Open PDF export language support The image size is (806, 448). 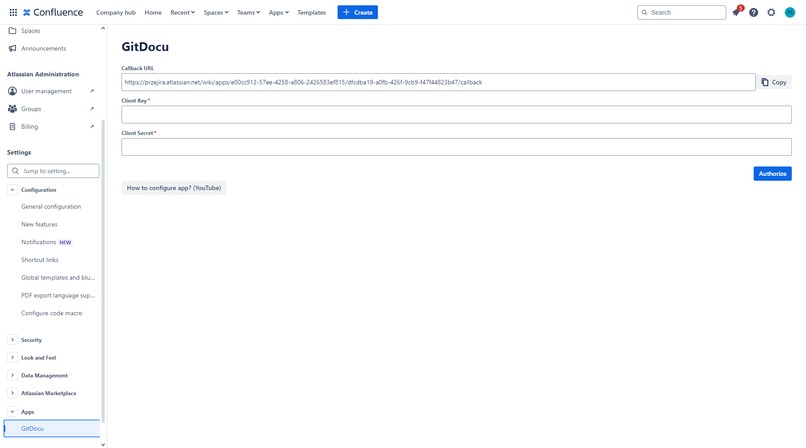click(x=58, y=295)
